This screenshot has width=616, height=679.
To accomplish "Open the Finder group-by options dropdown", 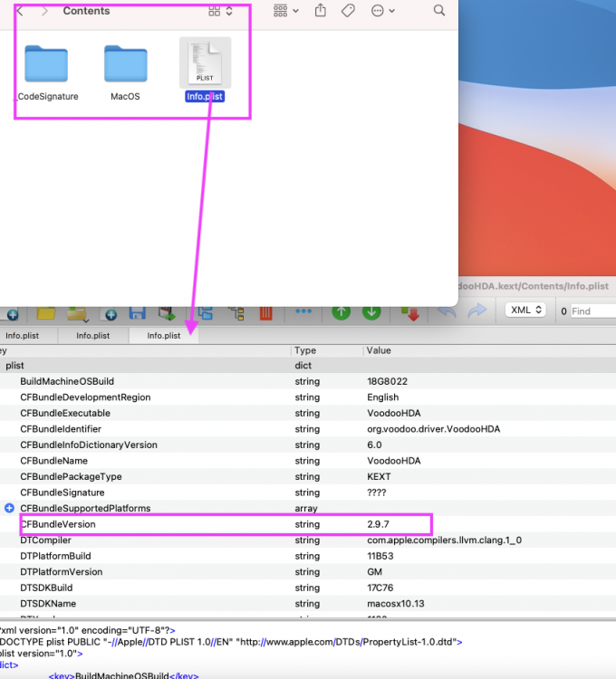I will coord(286,10).
